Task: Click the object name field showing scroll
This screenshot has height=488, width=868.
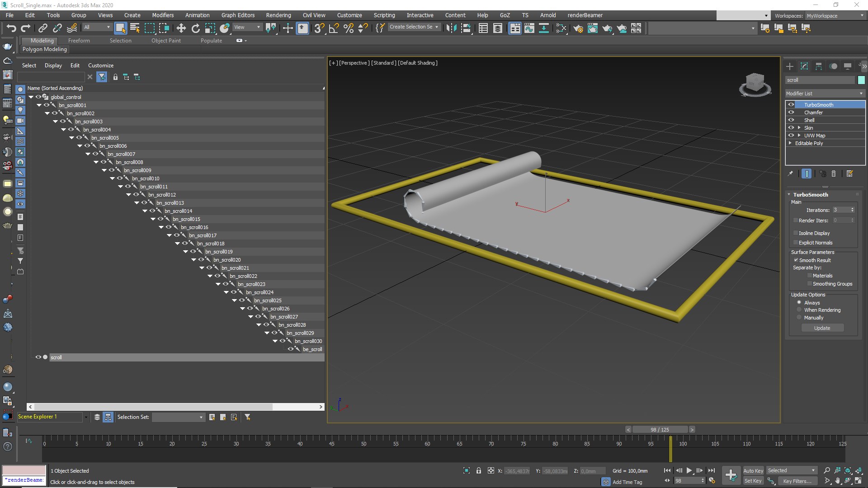Action: [820, 80]
